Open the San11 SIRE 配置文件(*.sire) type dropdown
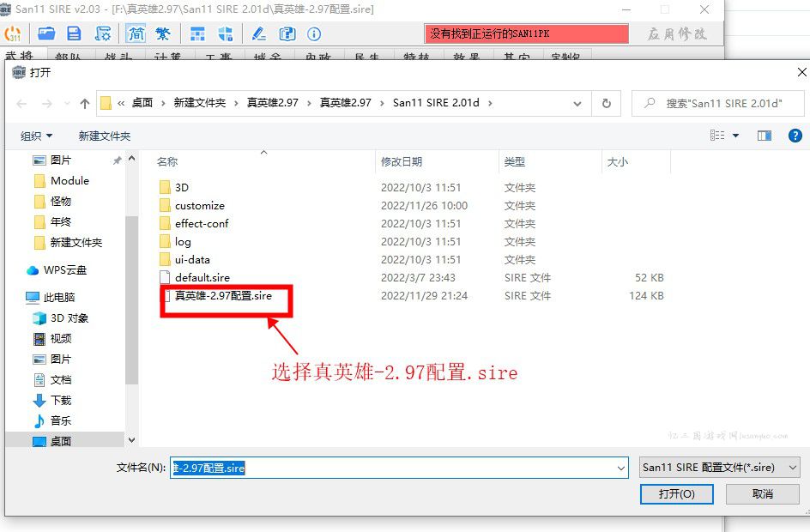This screenshot has height=532, width=810. (720, 468)
